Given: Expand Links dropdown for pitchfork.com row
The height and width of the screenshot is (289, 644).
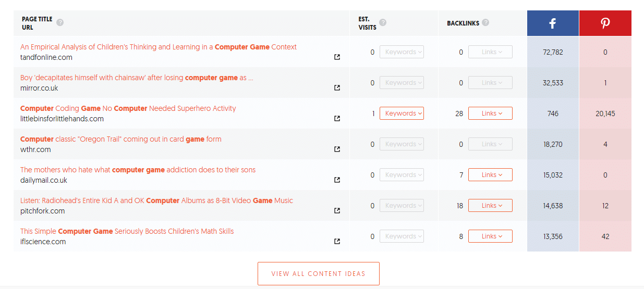Looking at the screenshot, I should tap(490, 206).
